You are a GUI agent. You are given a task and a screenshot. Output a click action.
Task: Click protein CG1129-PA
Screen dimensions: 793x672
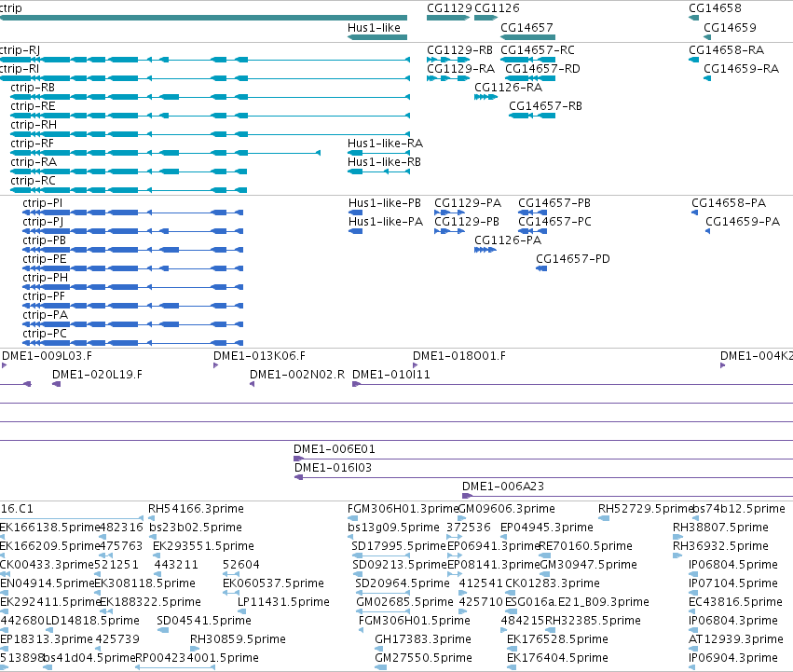click(449, 213)
